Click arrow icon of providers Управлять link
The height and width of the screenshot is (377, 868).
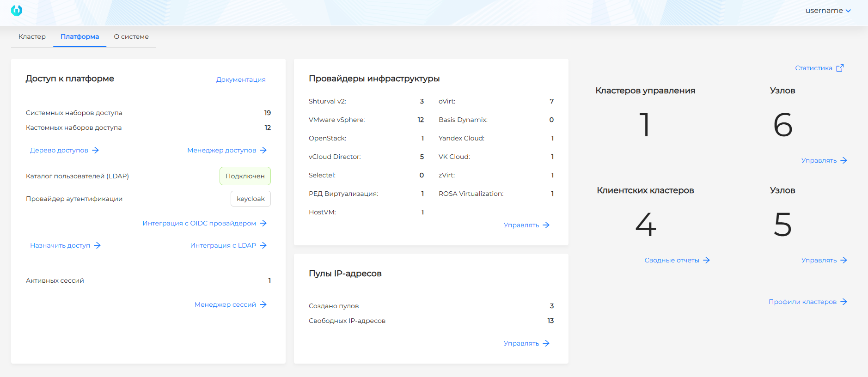click(x=546, y=225)
